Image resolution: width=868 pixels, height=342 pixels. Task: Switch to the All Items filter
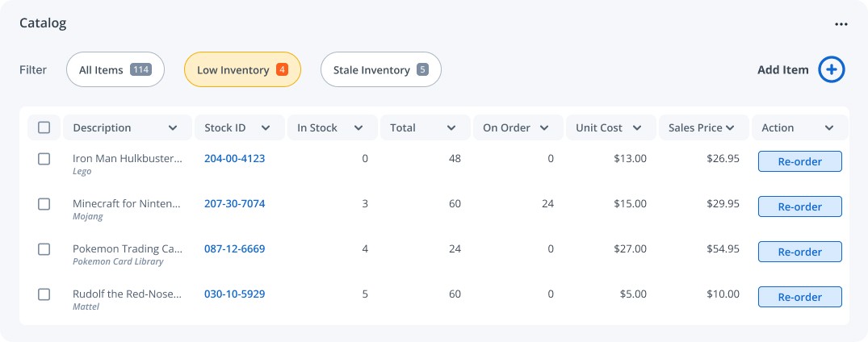115,70
